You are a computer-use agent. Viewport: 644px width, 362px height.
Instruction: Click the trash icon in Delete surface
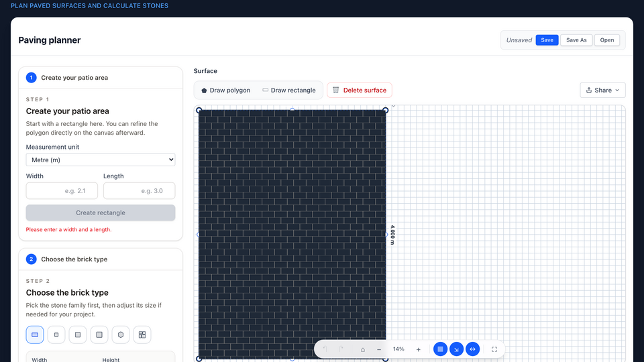click(335, 90)
